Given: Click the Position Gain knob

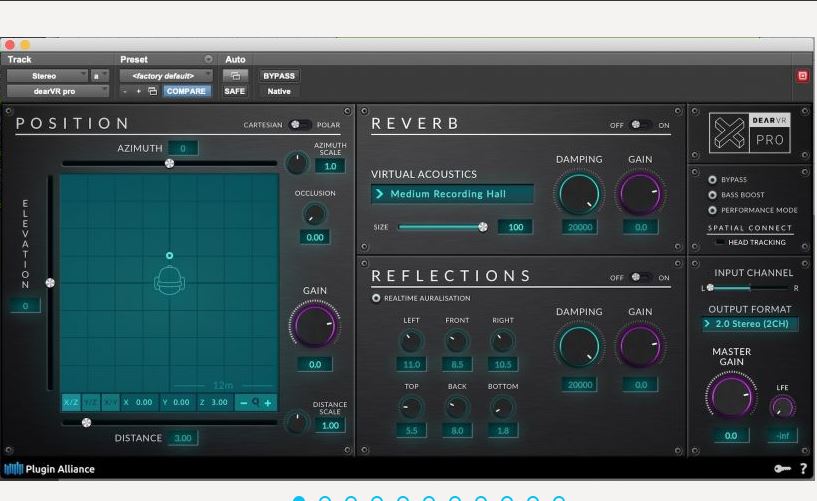Looking at the screenshot, I should [315, 325].
